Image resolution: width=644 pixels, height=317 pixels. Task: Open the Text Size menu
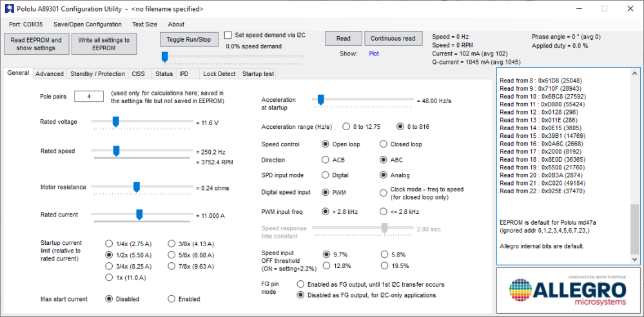pyautogui.click(x=144, y=24)
